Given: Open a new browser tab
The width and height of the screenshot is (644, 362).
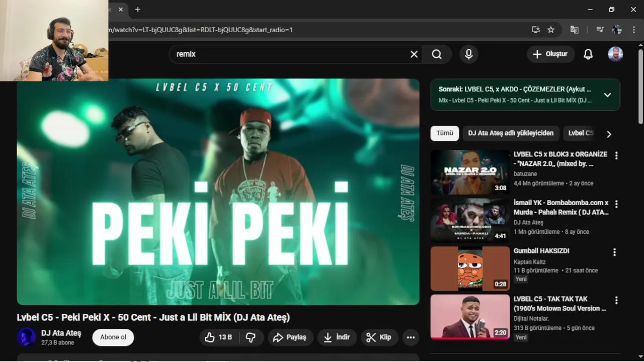Looking at the screenshot, I should [137, 10].
